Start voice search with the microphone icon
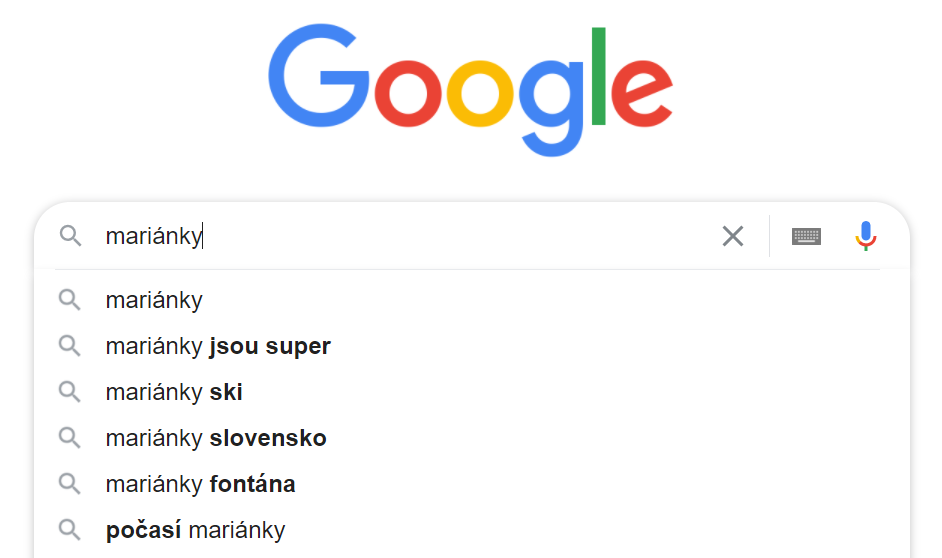 [866, 235]
